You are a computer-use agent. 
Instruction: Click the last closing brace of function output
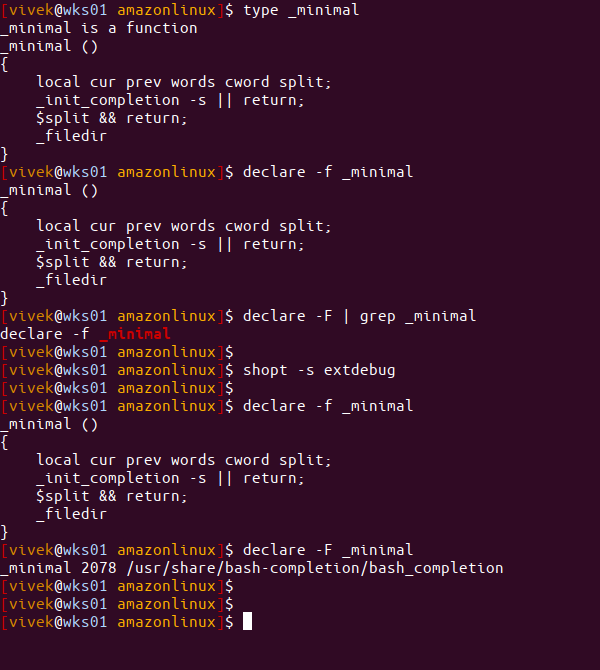(4, 532)
